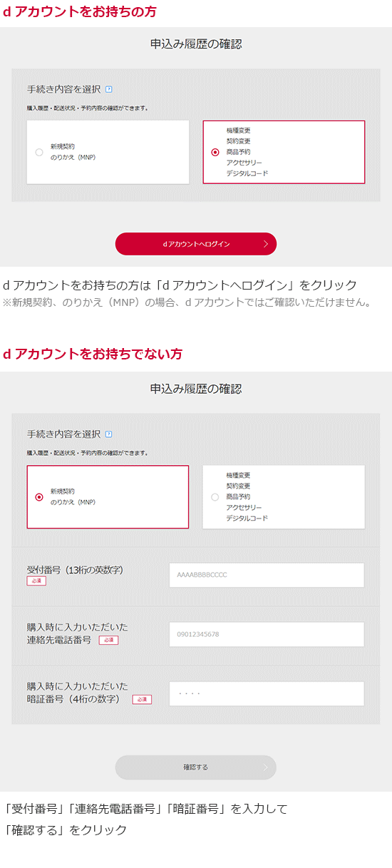Focus the 暗証番号 four-digit input field
Image resolution: width=392 pixels, height=868 pixels.
(267, 693)
